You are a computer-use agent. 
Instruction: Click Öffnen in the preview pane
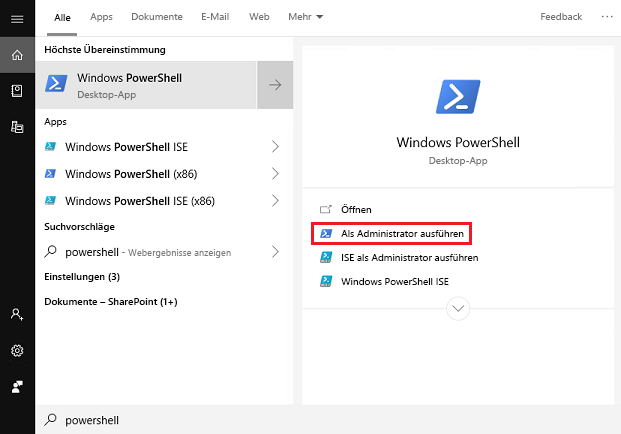(x=356, y=209)
